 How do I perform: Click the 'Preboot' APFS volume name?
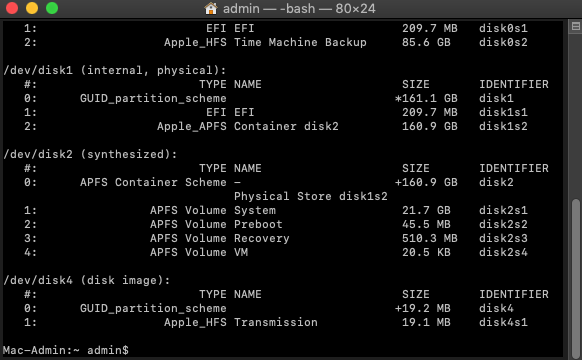pyautogui.click(x=258, y=224)
